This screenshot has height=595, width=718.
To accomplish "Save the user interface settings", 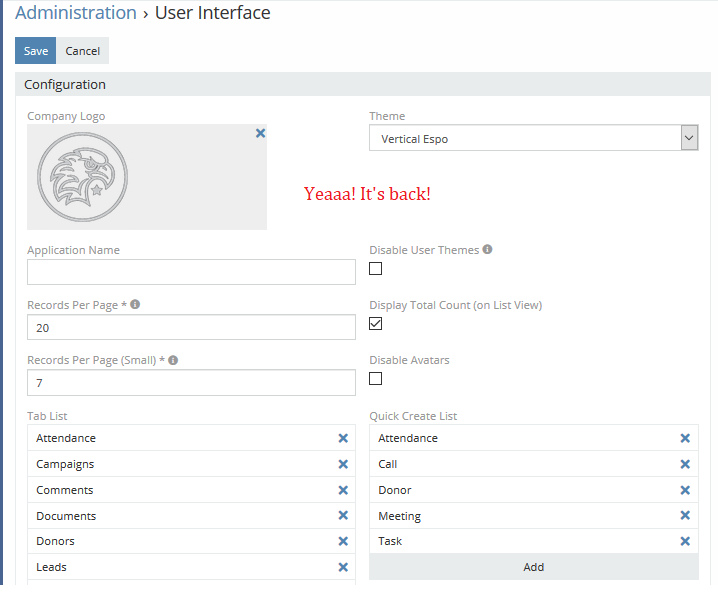I will 35,51.
